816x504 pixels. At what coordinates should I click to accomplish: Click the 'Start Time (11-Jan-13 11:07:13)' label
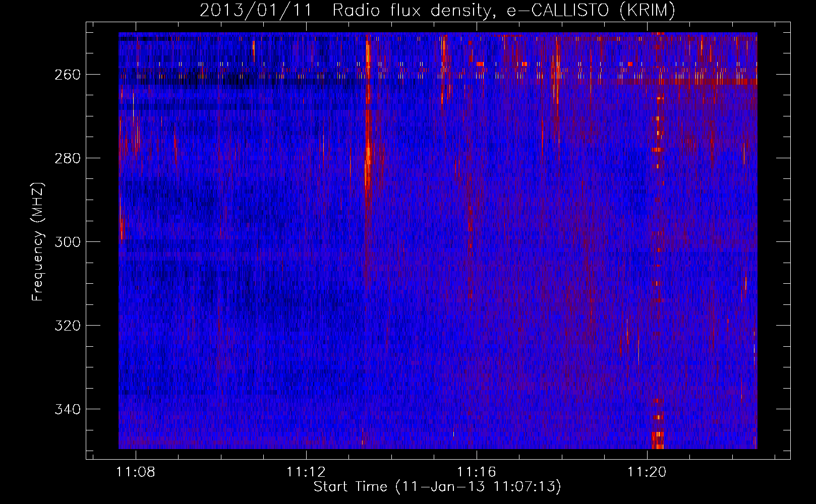pyautogui.click(x=437, y=487)
